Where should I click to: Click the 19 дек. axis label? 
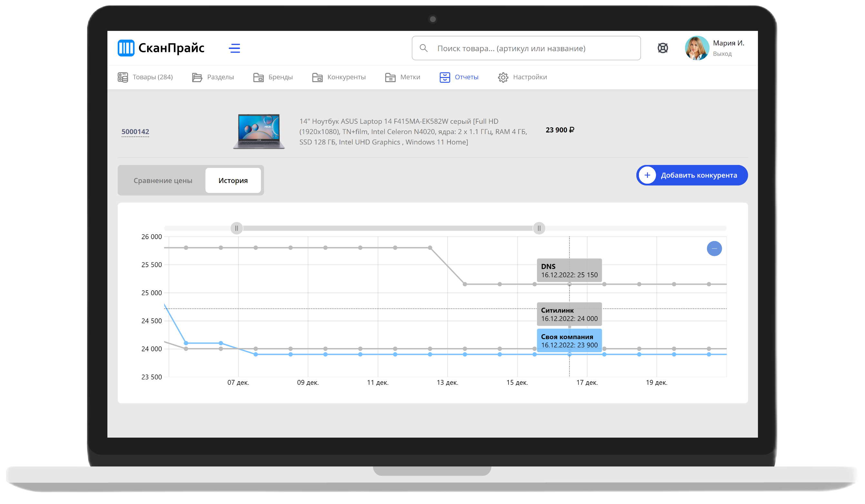[656, 383]
